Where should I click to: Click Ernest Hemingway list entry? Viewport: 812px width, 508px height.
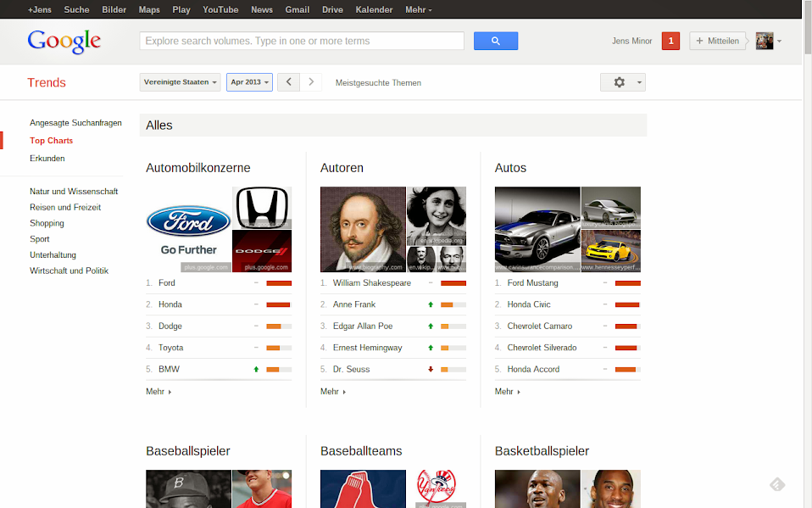[367, 348]
